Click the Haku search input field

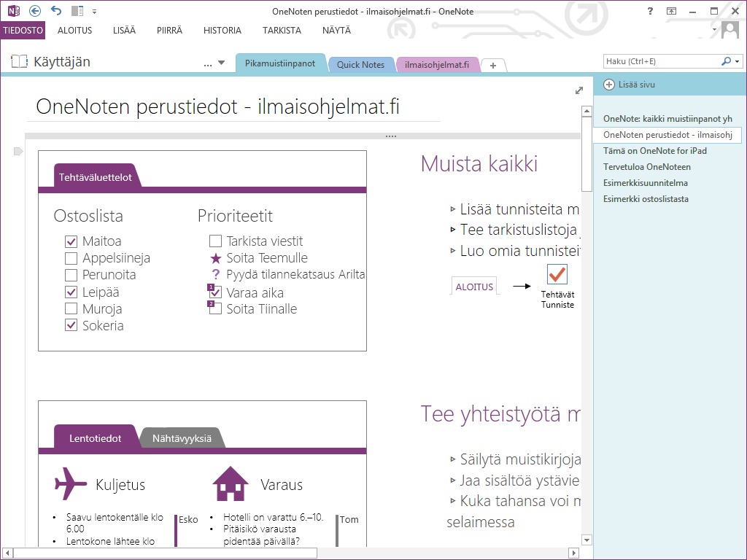pos(662,61)
